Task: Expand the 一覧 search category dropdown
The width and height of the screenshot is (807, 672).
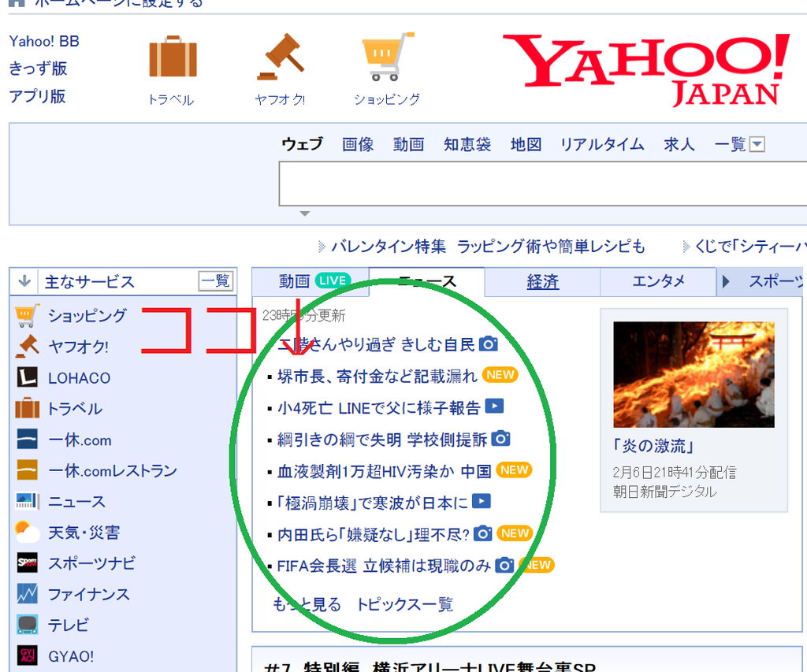Action: click(757, 144)
